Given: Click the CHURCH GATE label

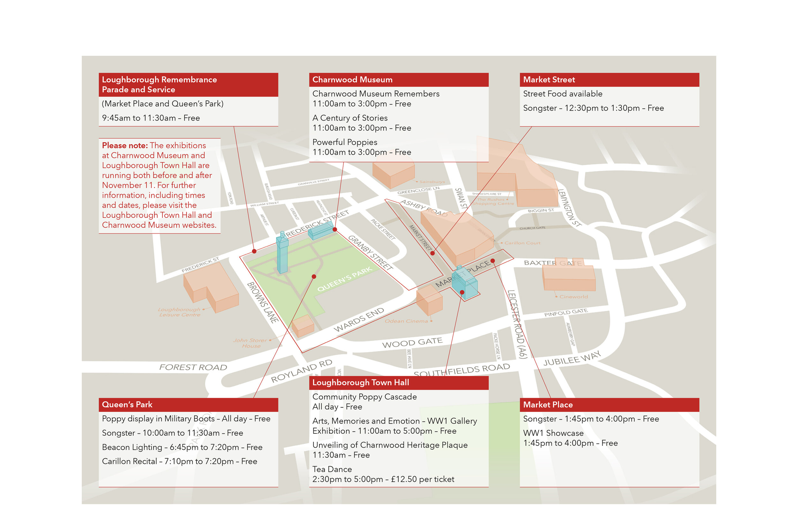Looking at the screenshot, I should pos(532,228).
